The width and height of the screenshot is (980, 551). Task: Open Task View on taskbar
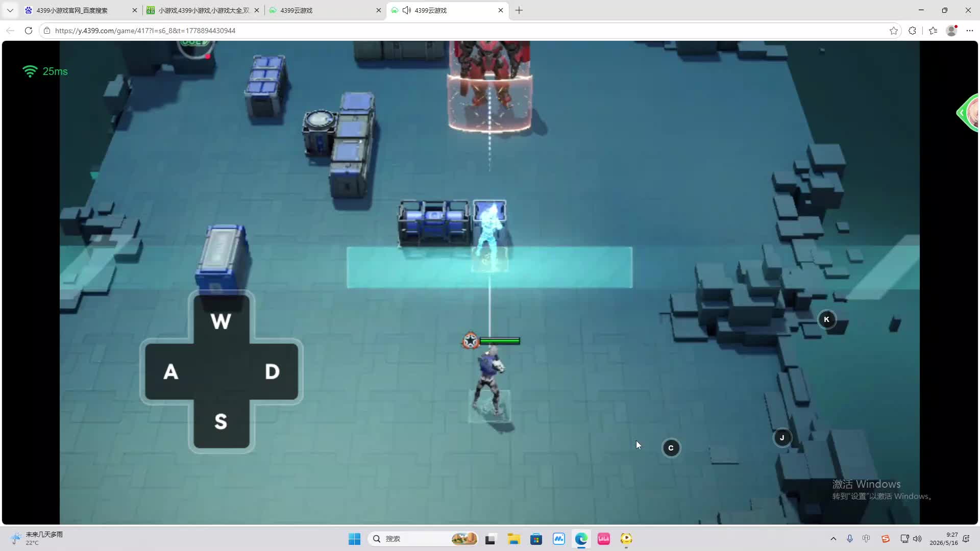pos(491,539)
